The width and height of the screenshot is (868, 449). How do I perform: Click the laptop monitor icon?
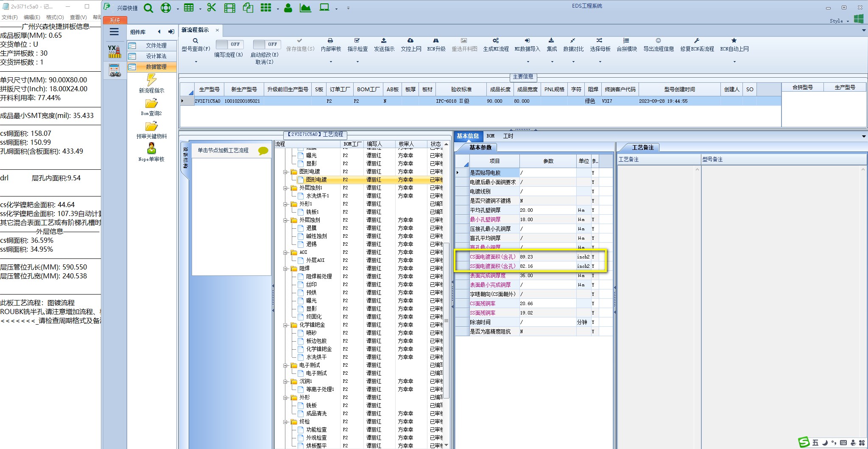pos(324,7)
